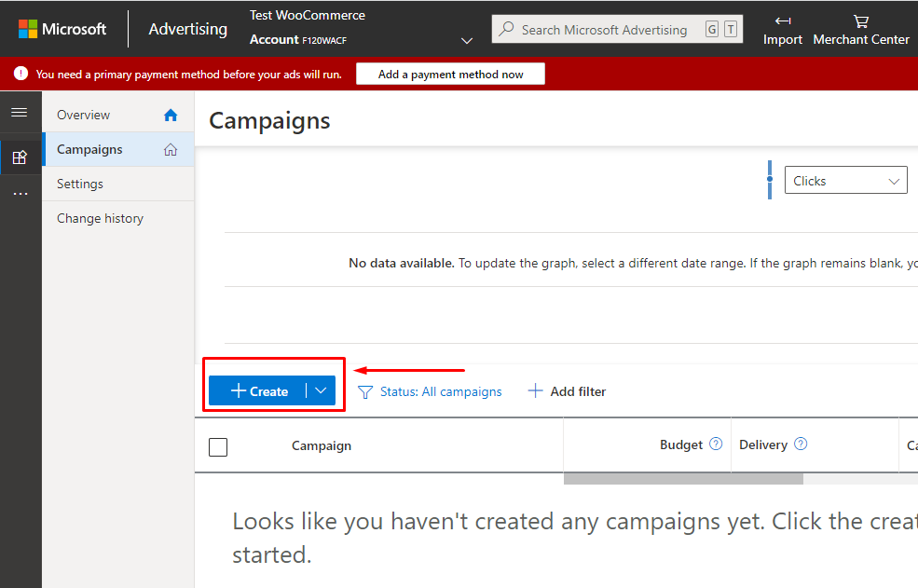The width and height of the screenshot is (918, 588).
Task: Click the Import label
Action: 783,40
